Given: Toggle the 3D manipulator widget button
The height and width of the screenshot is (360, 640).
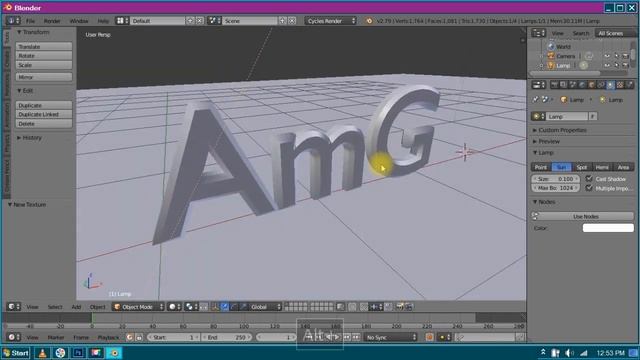Looking at the screenshot, I should point(216,307).
